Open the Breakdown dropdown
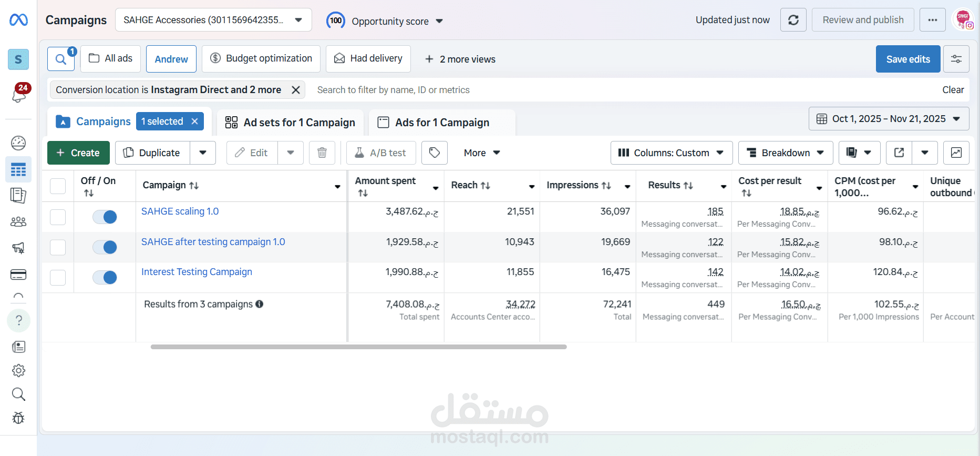This screenshot has height=456, width=980. click(786, 153)
